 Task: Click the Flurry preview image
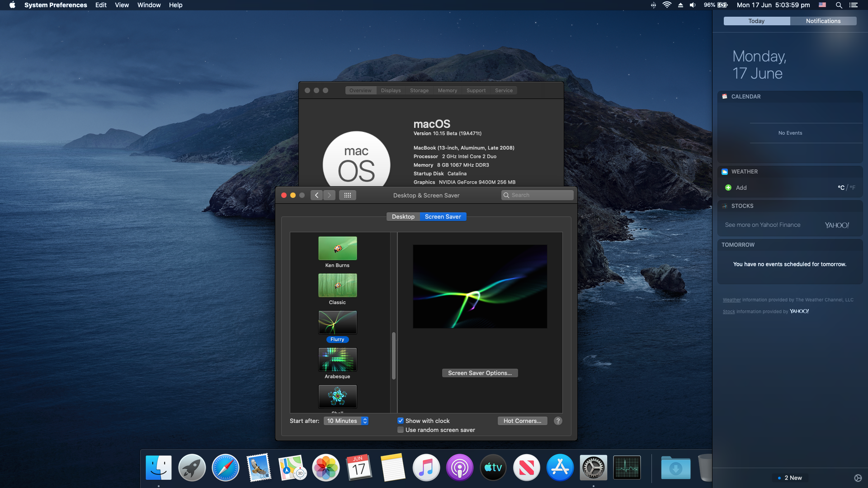tap(480, 286)
